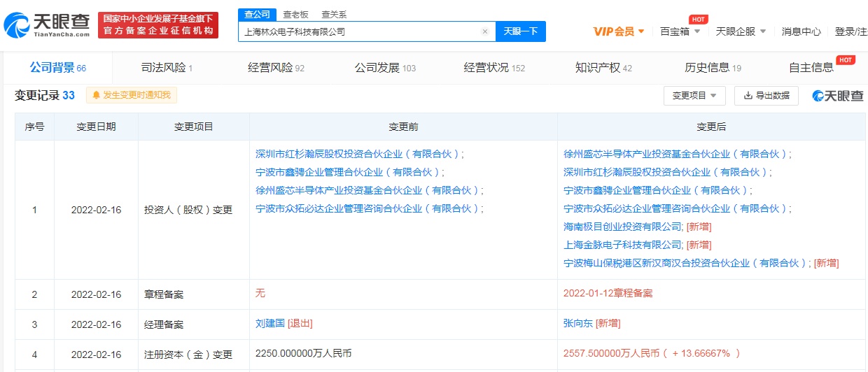868x372 pixels.
Task: Click the 变更前 column header
Action: pyautogui.click(x=403, y=127)
